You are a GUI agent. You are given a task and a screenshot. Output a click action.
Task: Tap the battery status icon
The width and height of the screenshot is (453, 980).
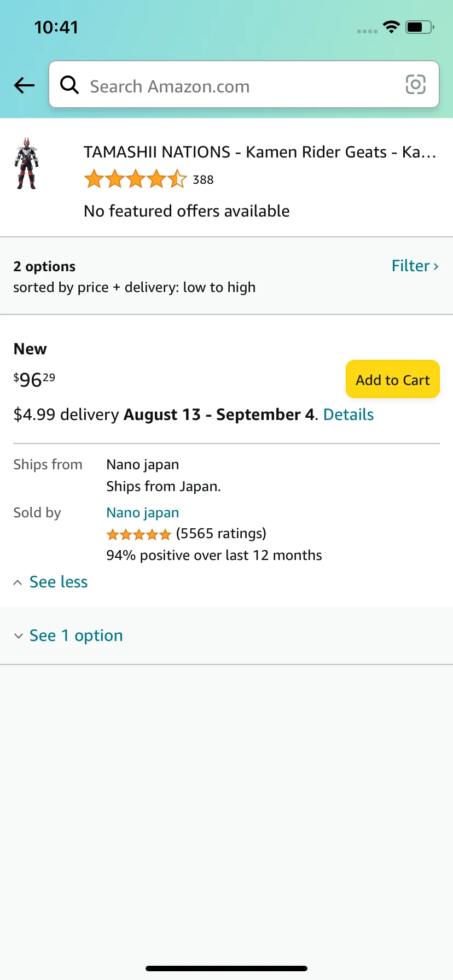pyautogui.click(x=420, y=27)
